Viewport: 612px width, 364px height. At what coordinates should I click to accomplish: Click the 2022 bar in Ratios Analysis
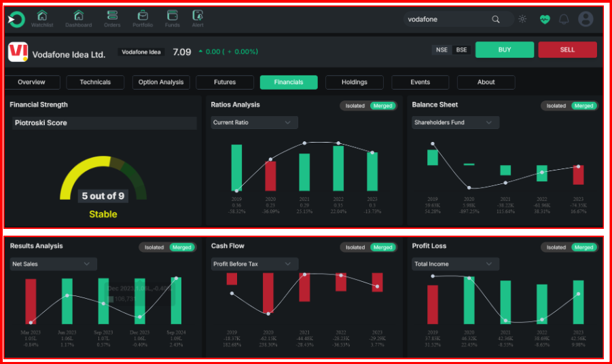click(x=338, y=168)
